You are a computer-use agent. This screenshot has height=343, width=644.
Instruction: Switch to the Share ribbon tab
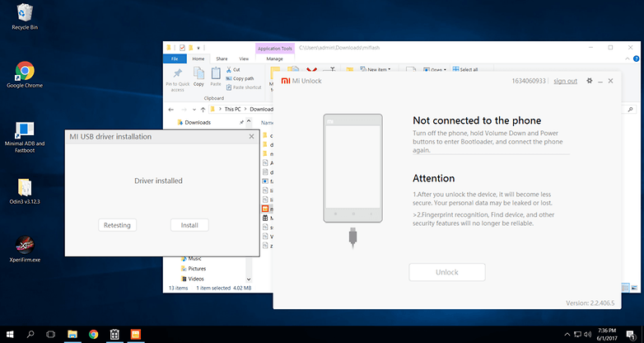pos(222,59)
